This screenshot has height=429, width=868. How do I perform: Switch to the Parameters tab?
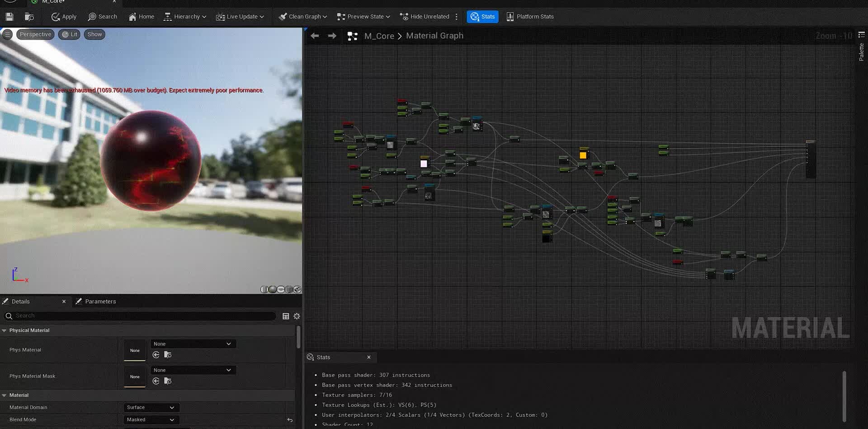pyautogui.click(x=100, y=302)
